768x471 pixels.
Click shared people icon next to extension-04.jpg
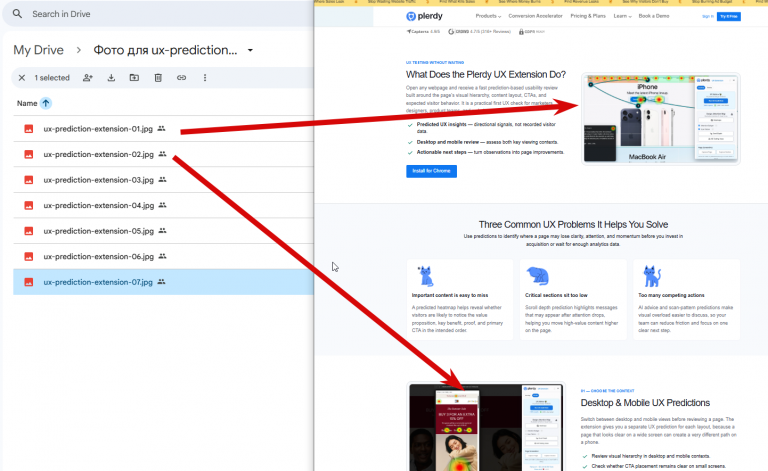[x=162, y=205]
